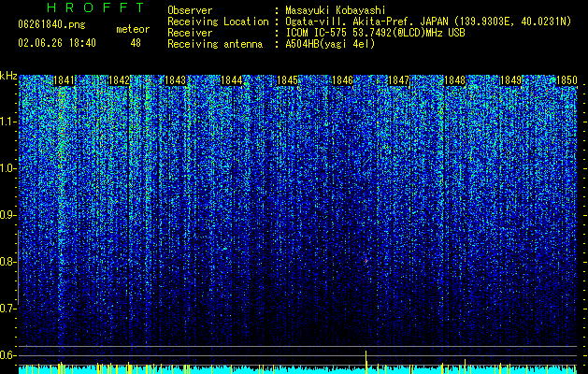Click the gray vertical bar on left axis
This screenshot has height=374, width=588.
[18, 267]
